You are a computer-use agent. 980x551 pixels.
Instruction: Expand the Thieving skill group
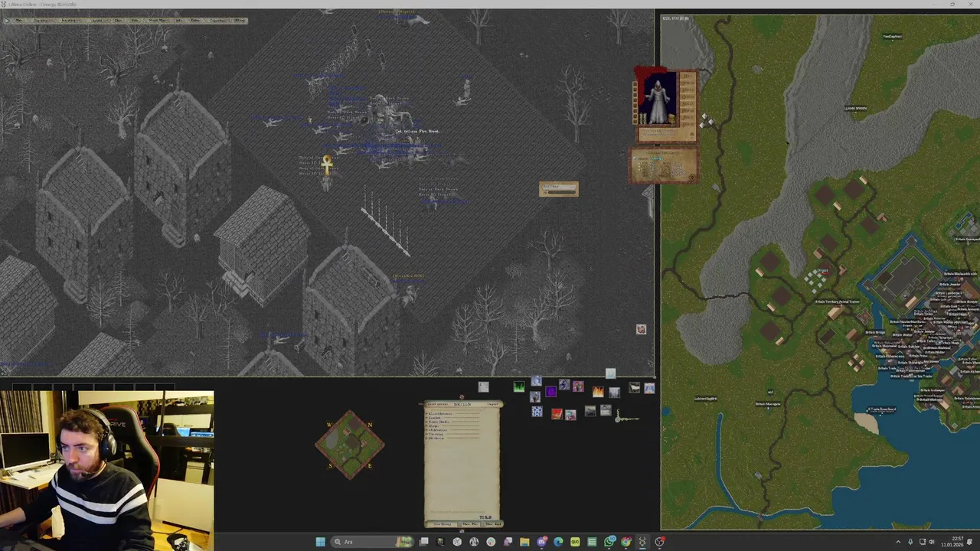[426, 434]
